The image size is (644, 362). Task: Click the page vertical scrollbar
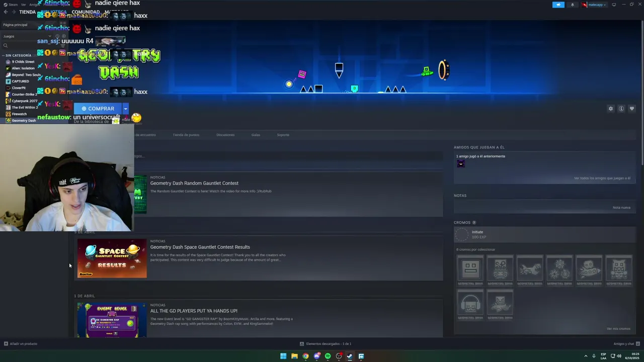[x=642, y=94]
